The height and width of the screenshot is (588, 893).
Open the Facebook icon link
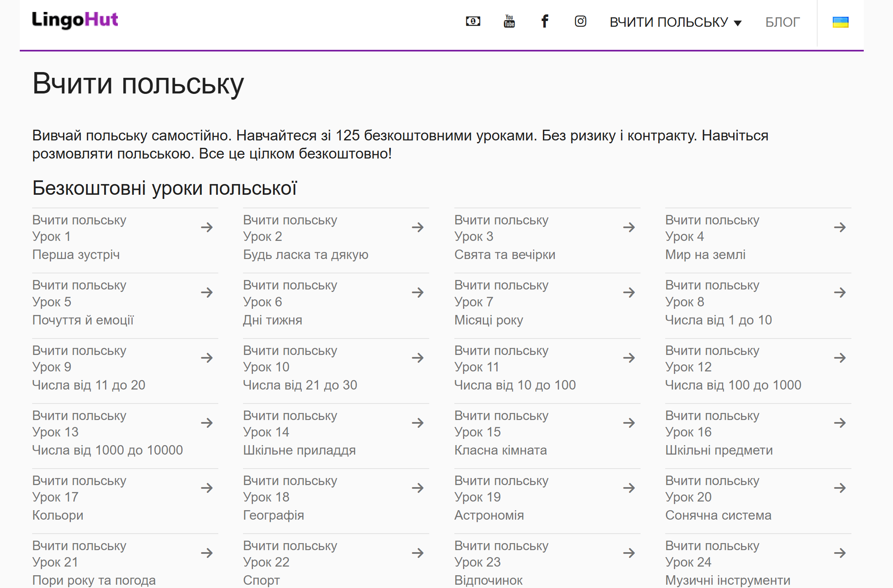coord(545,21)
